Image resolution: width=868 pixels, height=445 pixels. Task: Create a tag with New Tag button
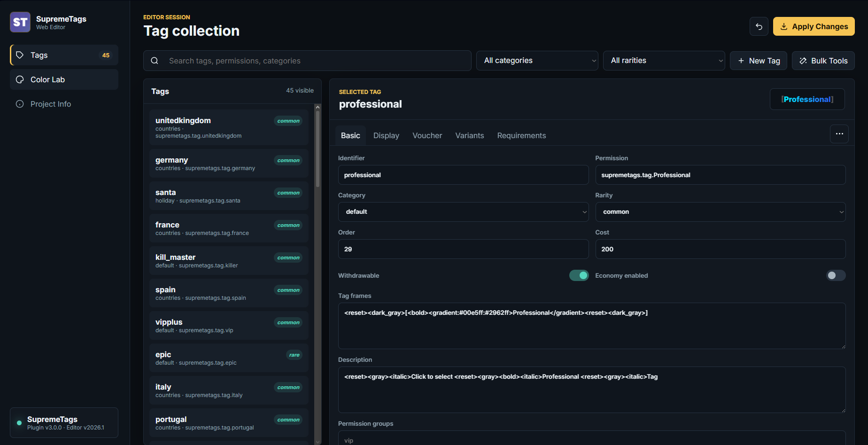pyautogui.click(x=759, y=61)
